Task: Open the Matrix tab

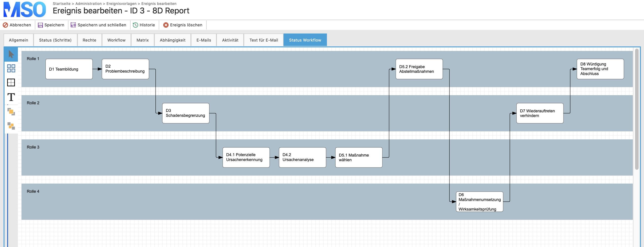Action: click(x=142, y=40)
